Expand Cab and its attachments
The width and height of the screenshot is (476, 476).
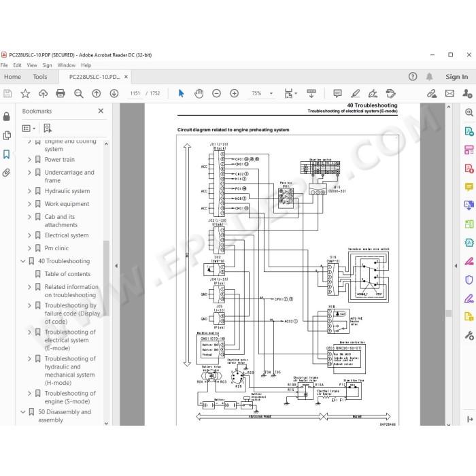29,217
